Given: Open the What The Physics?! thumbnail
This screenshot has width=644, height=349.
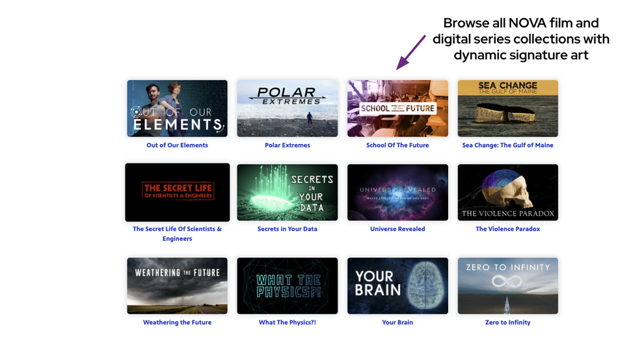Looking at the screenshot, I should coord(287,285).
